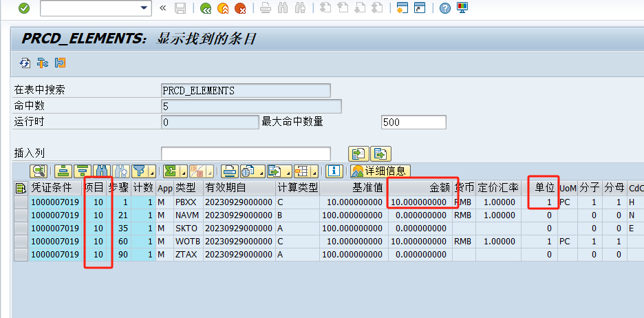Click the orange-blue tree icon under title
Image resolution: width=644 pixels, height=318 pixels.
(43, 63)
